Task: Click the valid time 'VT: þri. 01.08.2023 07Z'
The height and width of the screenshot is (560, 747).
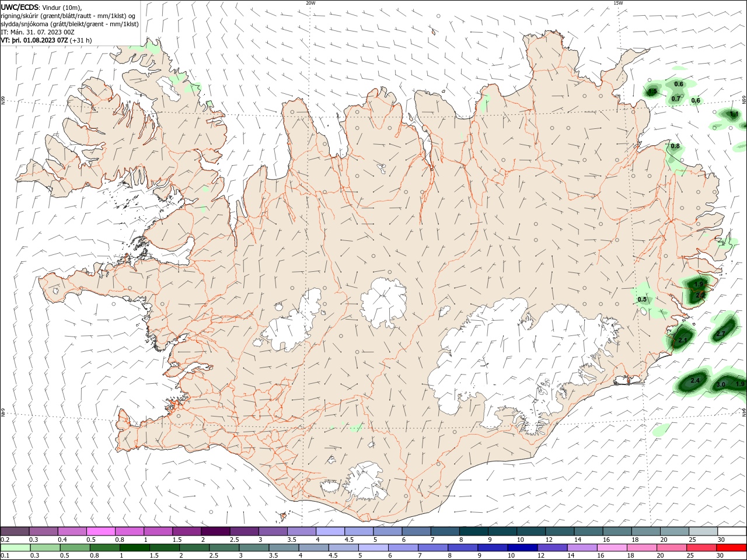Action: tap(34, 40)
